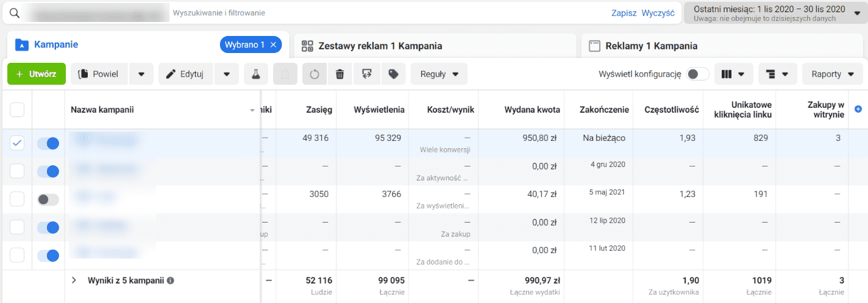Viewport: 868px width, 303px height.
Task: Clear selection with X on Wybrano 1
Action: pyautogui.click(x=273, y=45)
